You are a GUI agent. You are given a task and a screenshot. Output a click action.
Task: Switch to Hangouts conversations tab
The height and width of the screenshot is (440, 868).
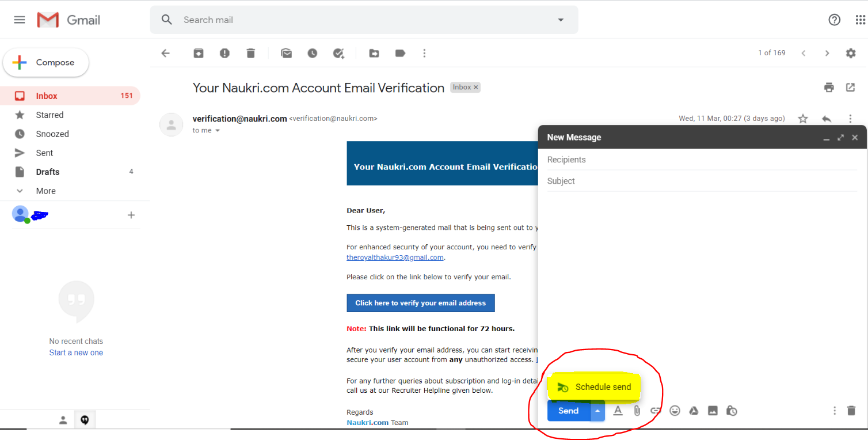tap(85, 420)
